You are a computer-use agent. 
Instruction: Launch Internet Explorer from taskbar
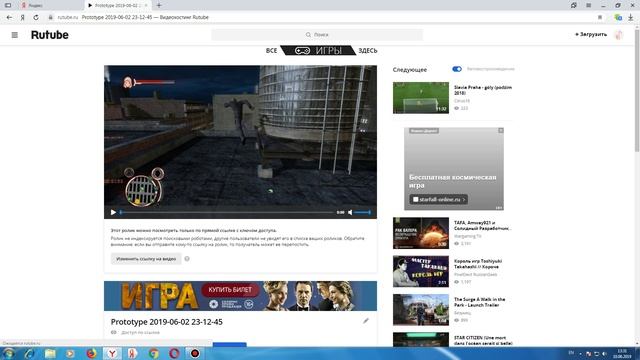(x=29, y=353)
